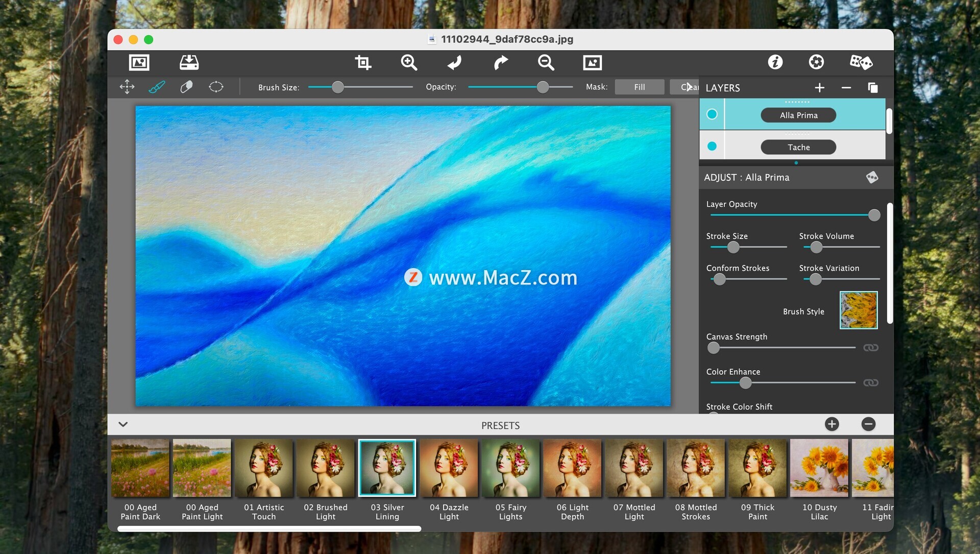Click the Fill mask button
The height and width of the screenshot is (554, 980).
coord(639,87)
